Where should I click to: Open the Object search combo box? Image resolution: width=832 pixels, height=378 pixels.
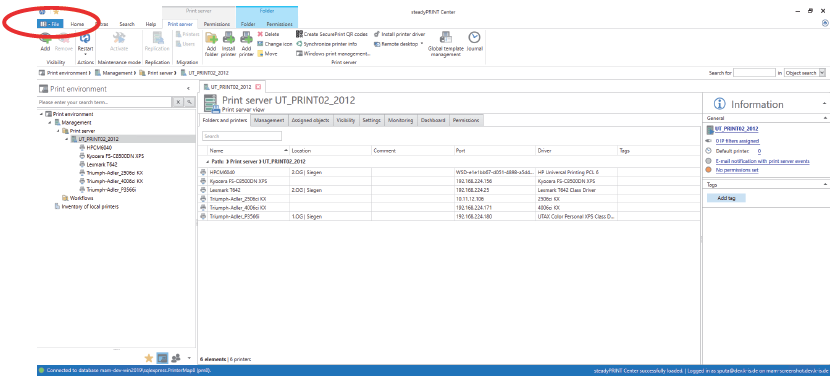(x=805, y=73)
